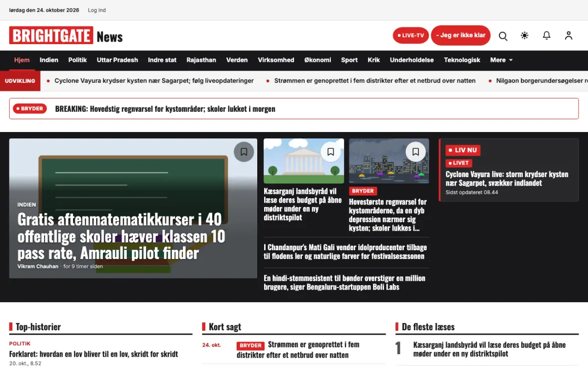This screenshot has width=588, height=368.
Task: Click the 'for 9 timer siden' timestamp
Action: [83, 266]
